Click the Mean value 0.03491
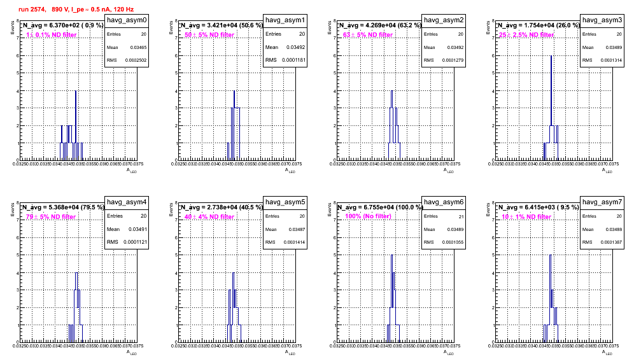634x364 pixels. click(x=137, y=229)
